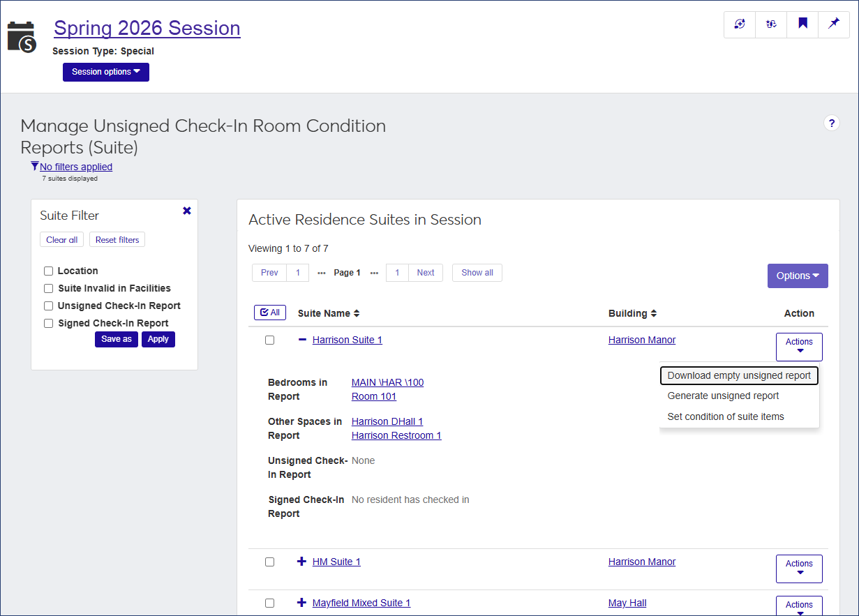
Task: Choose Generate unsigned report from the menu
Action: click(x=723, y=396)
